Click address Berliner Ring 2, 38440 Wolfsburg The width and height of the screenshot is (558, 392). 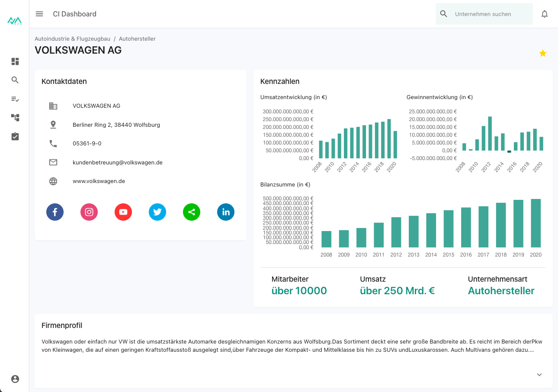pyautogui.click(x=116, y=125)
